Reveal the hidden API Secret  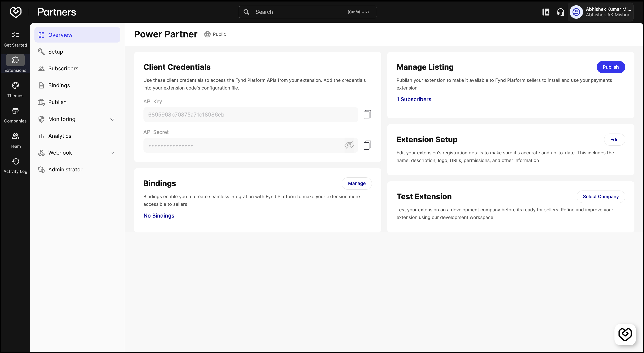[349, 145]
